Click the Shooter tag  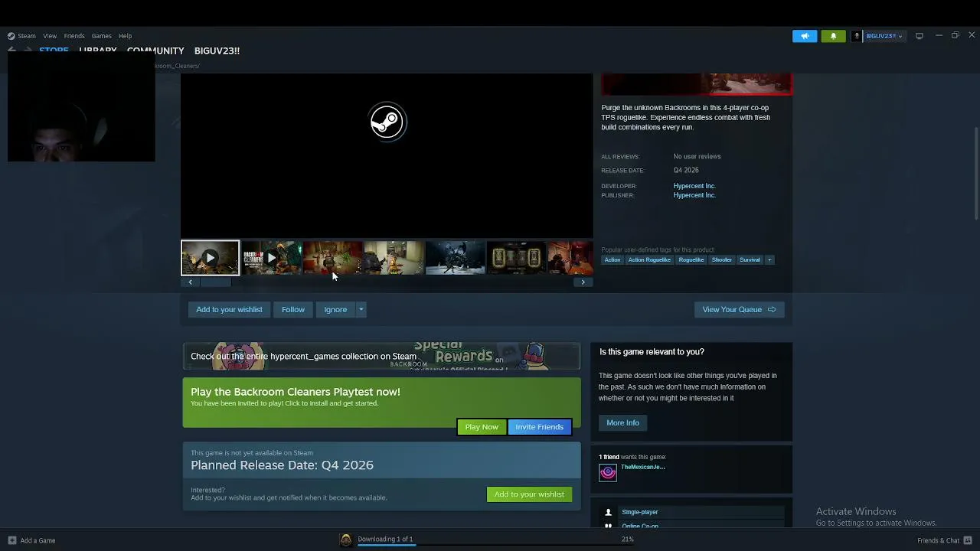722,259
